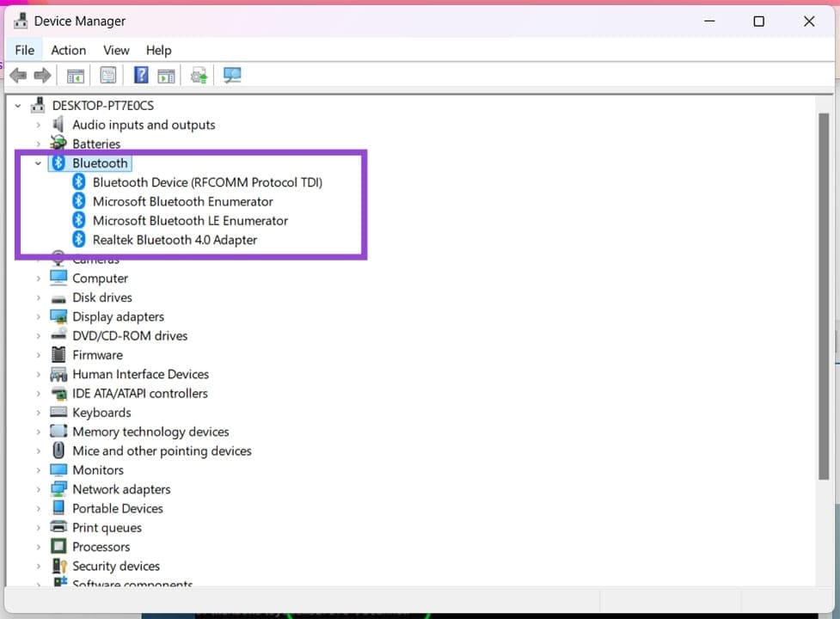
Task: Expand the Display adapters category
Action: [x=37, y=316]
